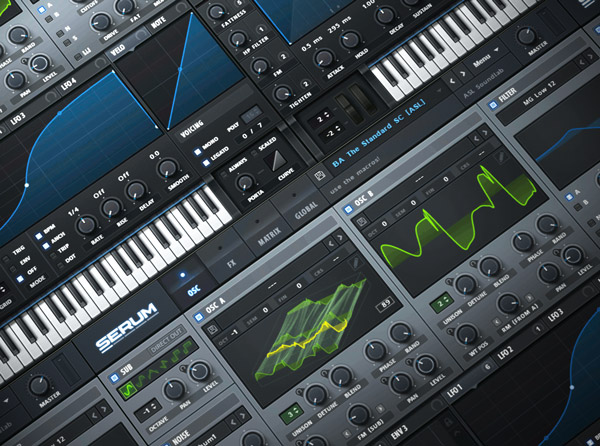Click left warp arrow near RM (FROM A)
Viewport: 600px width, 446px height.
pos(496,323)
